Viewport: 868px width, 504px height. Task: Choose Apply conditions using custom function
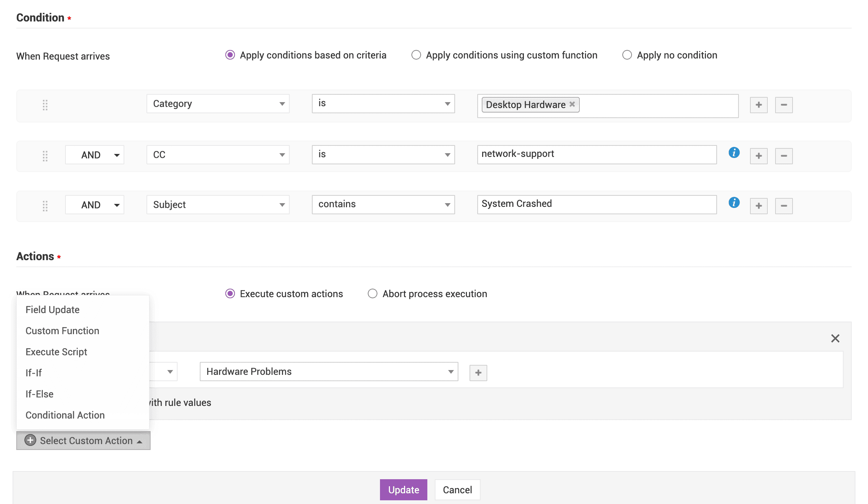[416, 55]
